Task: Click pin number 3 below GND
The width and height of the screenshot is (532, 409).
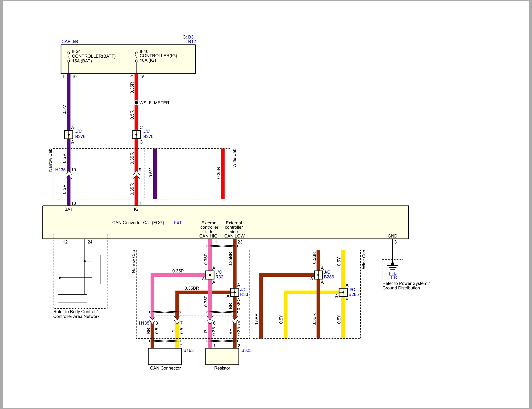Action: (x=396, y=242)
